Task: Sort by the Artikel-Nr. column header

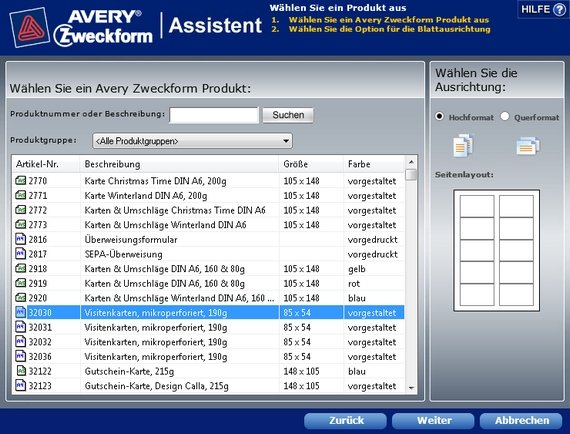Action: click(46, 164)
